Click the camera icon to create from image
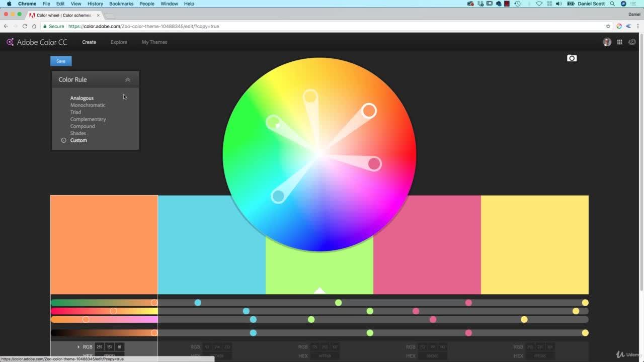The width and height of the screenshot is (644, 362). [572, 58]
